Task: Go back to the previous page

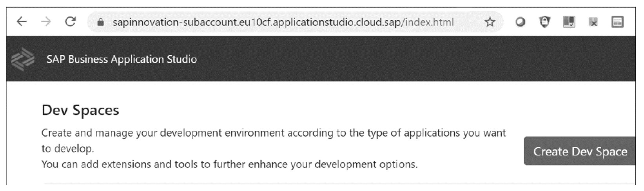Action: (x=22, y=22)
